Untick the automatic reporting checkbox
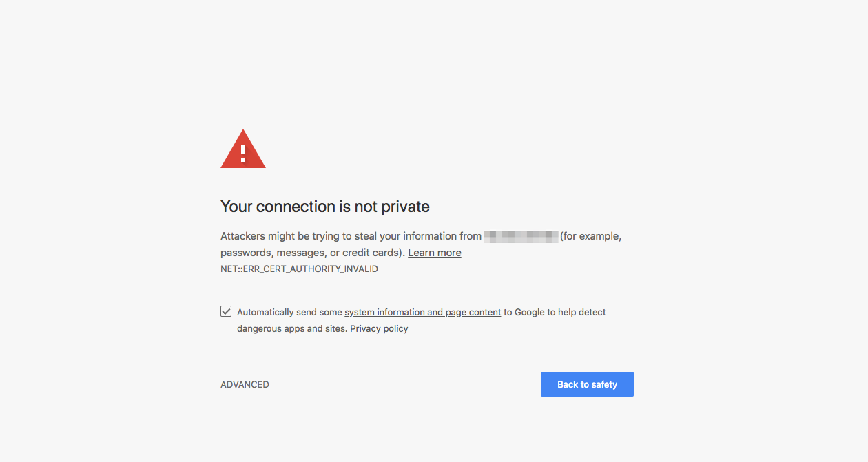868x462 pixels. point(226,311)
